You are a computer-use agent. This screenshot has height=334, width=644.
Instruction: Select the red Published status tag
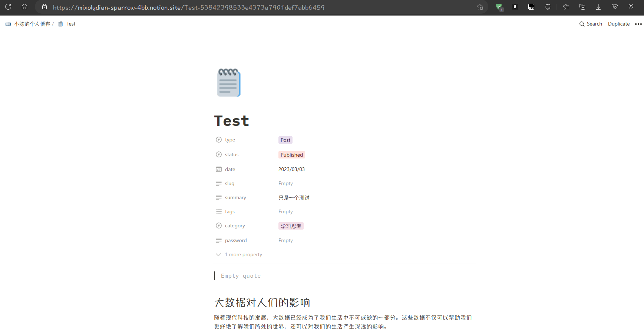coord(291,154)
